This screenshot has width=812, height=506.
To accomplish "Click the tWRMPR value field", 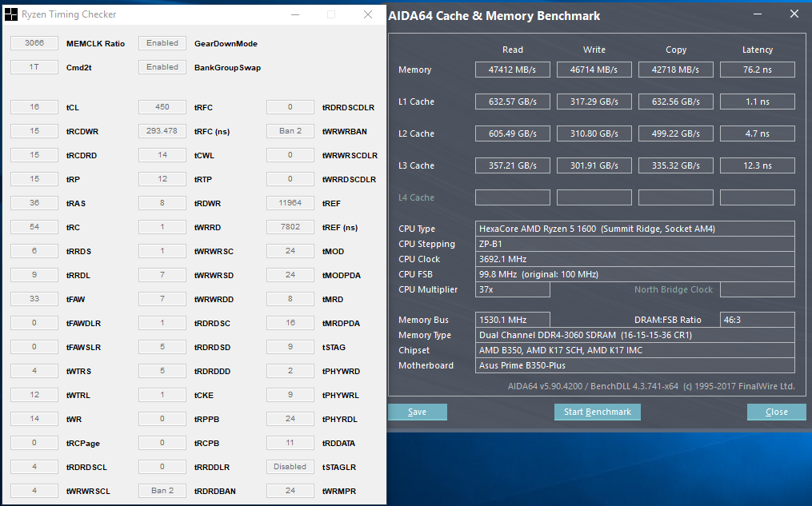I will [x=290, y=491].
